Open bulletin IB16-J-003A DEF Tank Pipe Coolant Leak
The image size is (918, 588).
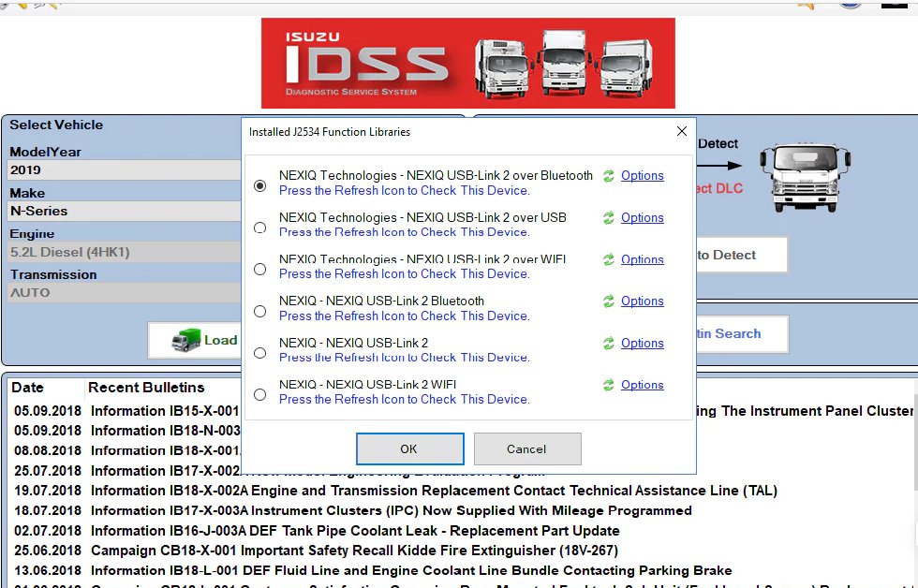point(317,531)
